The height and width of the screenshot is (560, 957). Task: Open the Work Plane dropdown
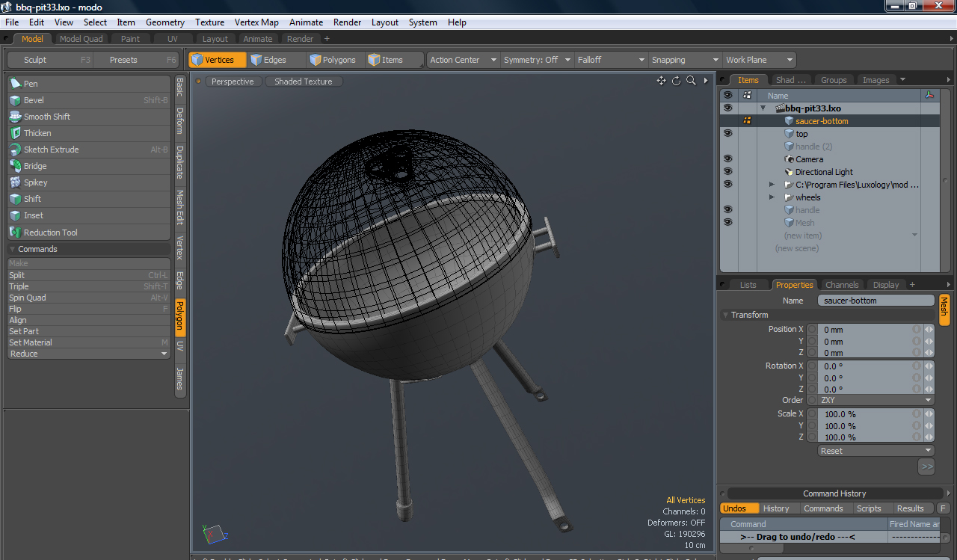click(759, 60)
